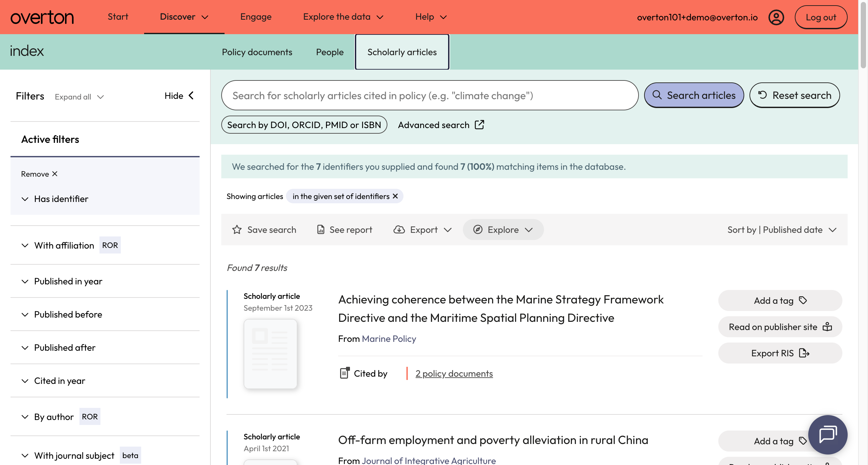The image size is (868, 465).
Task: Expand the Has identifier filter
Action: tap(54, 199)
